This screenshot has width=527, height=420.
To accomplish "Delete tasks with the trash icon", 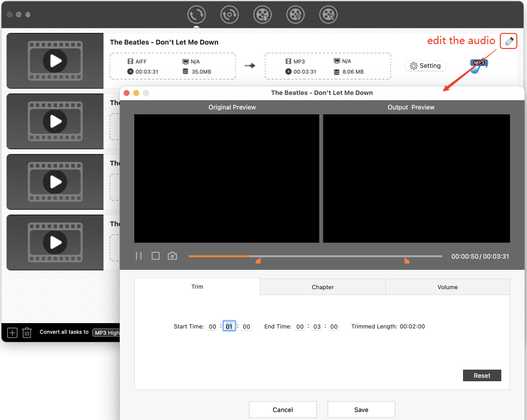I will pyautogui.click(x=27, y=332).
